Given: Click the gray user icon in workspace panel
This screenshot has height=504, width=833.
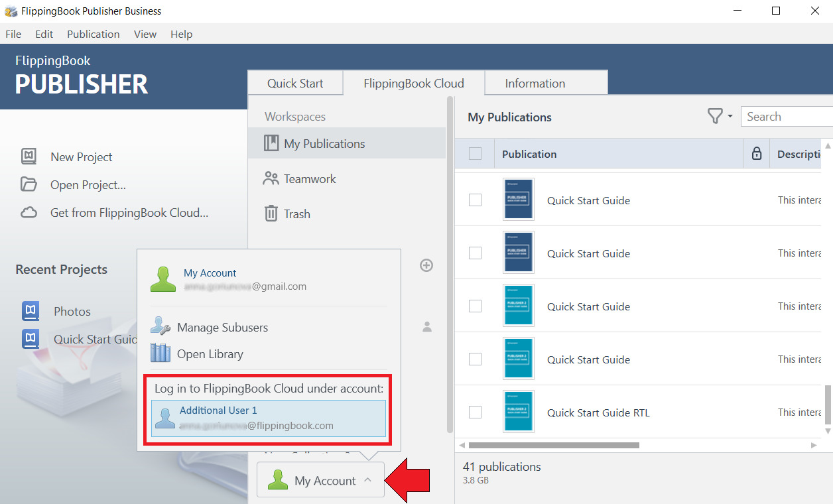Looking at the screenshot, I should [x=427, y=326].
